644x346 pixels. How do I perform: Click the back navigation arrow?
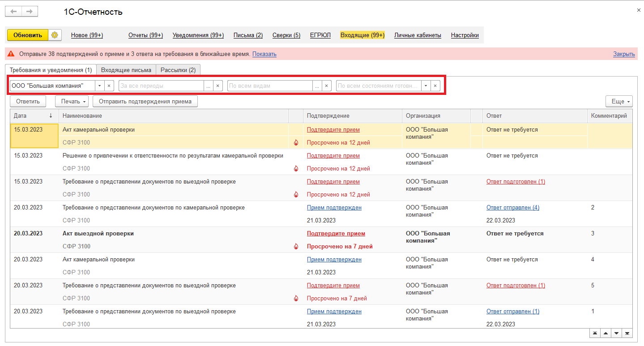[14, 12]
